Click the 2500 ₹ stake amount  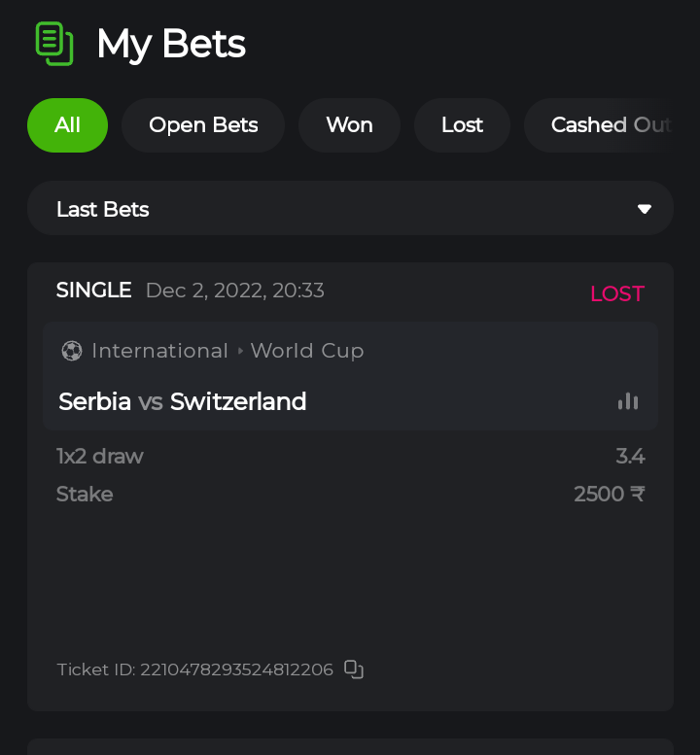(x=609, y=494)
